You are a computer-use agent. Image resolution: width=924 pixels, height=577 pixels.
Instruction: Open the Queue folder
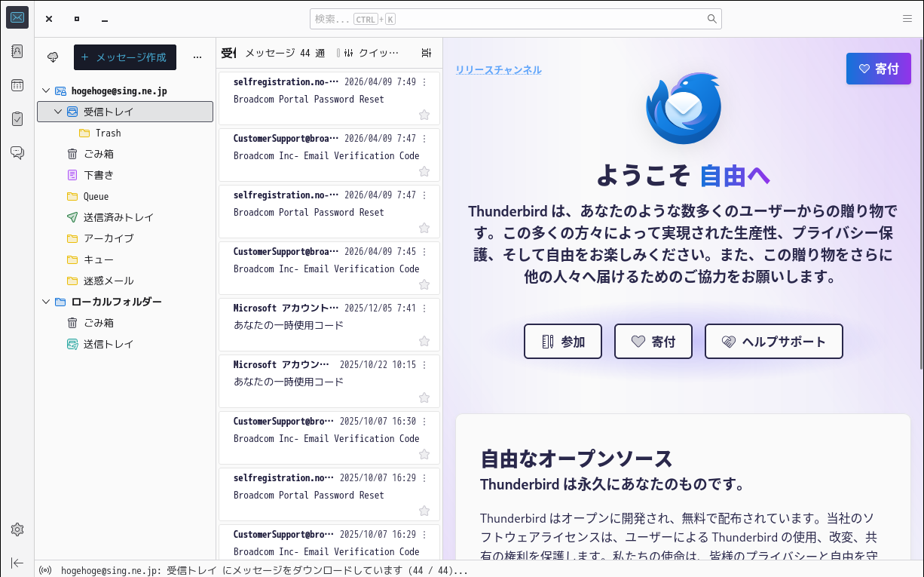pos(125,196)
